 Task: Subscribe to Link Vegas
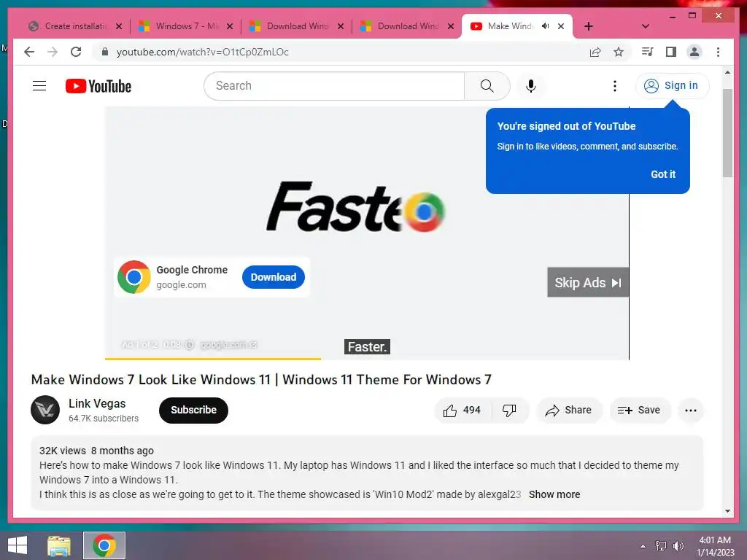click(x=193, y=410)
